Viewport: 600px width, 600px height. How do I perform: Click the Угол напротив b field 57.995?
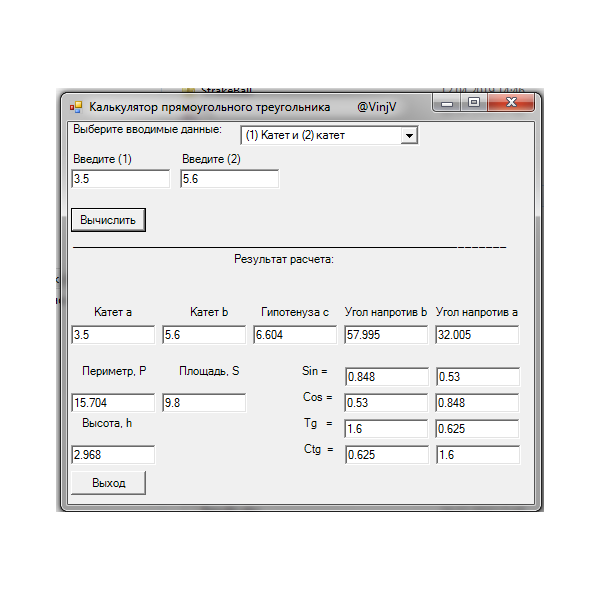coord(386,335)
